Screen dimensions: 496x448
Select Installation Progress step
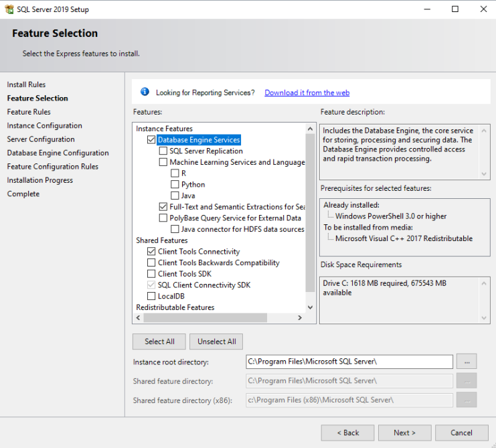click(x=40, y=180)
